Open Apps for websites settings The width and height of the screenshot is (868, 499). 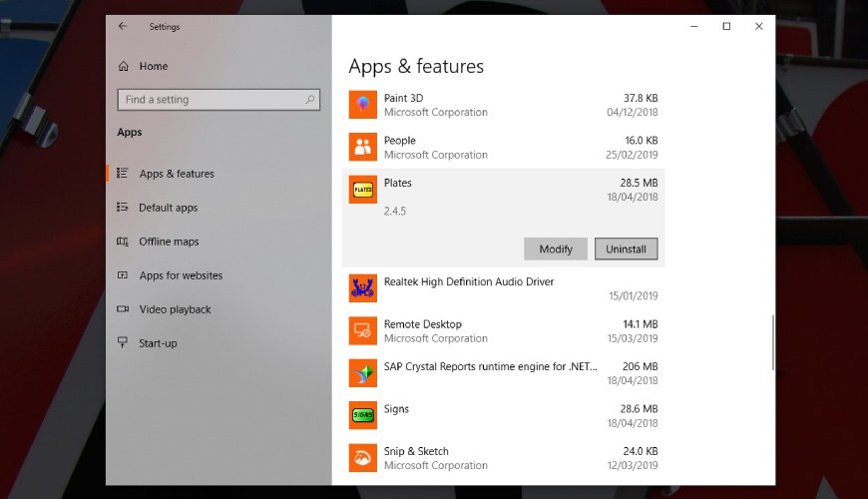tap(181, 275)
